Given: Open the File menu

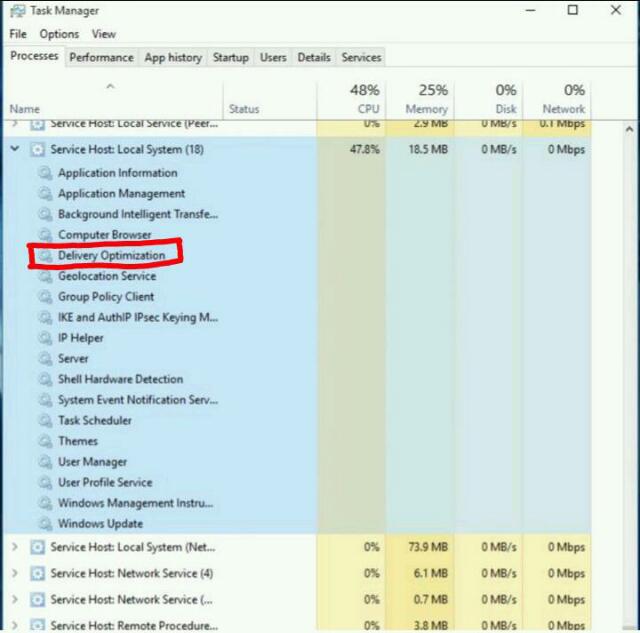Looking at the screenshot, I should tap(18, 34).
